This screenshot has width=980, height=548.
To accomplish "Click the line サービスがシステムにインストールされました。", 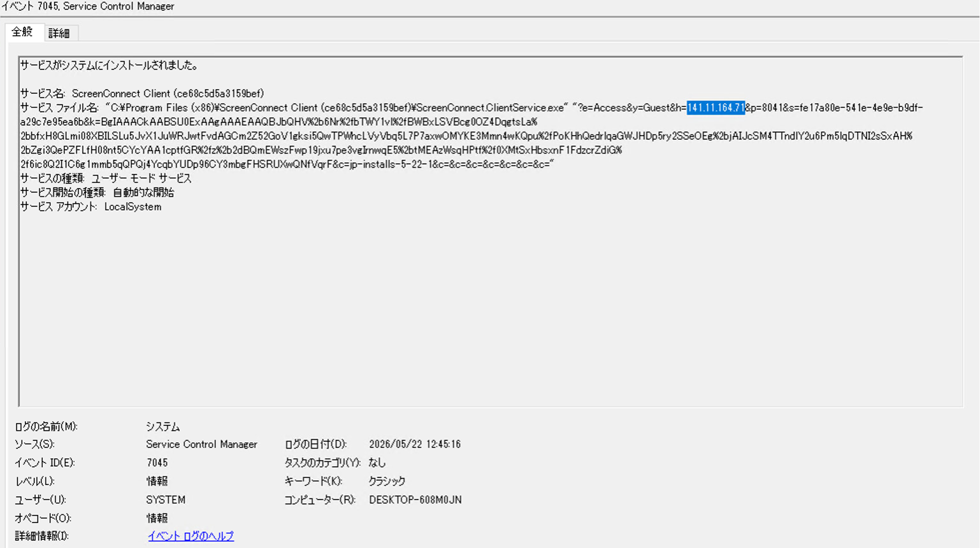I will click(110, 65).
